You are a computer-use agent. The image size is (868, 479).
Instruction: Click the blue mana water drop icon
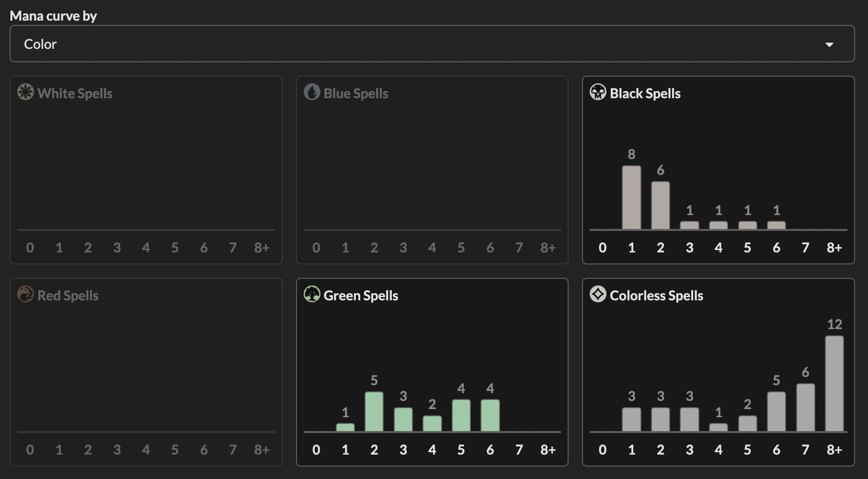312,92
